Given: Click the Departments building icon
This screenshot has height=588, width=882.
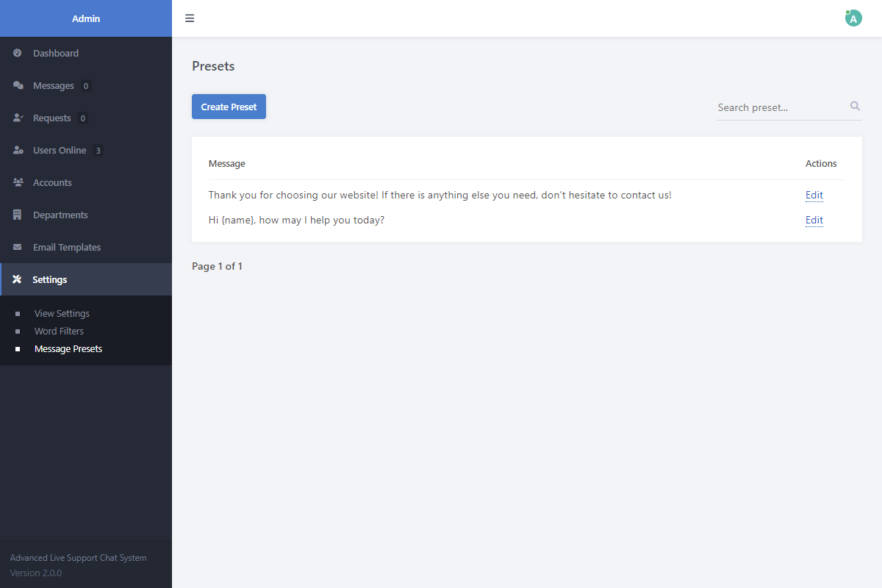Looking at the screenshot, I should (x=18, y=215).
